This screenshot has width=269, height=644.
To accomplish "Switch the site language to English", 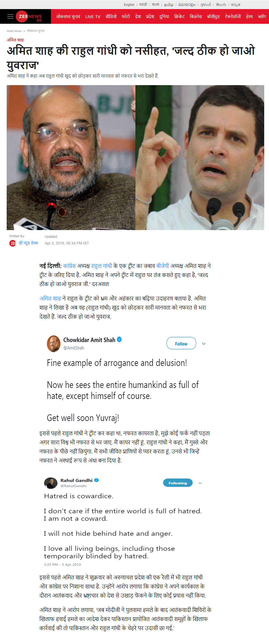I will click(x=129, y=5).
